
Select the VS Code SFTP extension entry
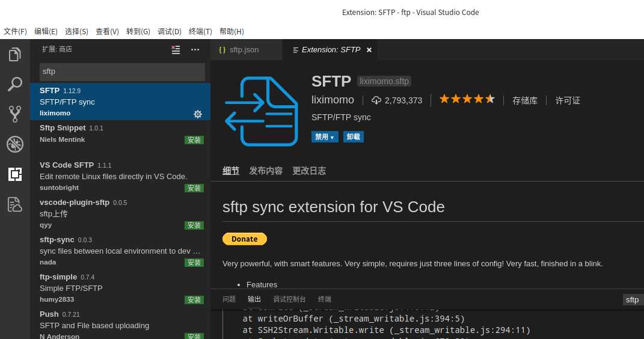120,176
